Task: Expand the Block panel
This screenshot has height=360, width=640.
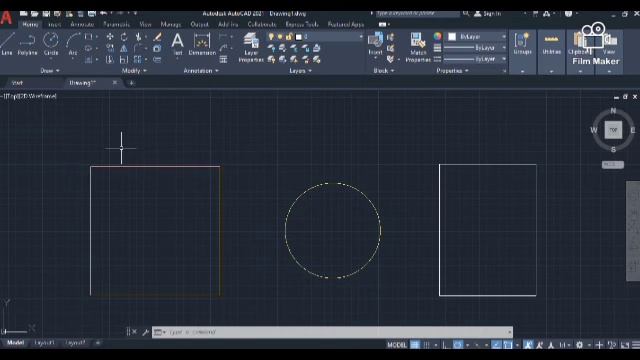Action: pyautogui.click(x=384, y=71)
